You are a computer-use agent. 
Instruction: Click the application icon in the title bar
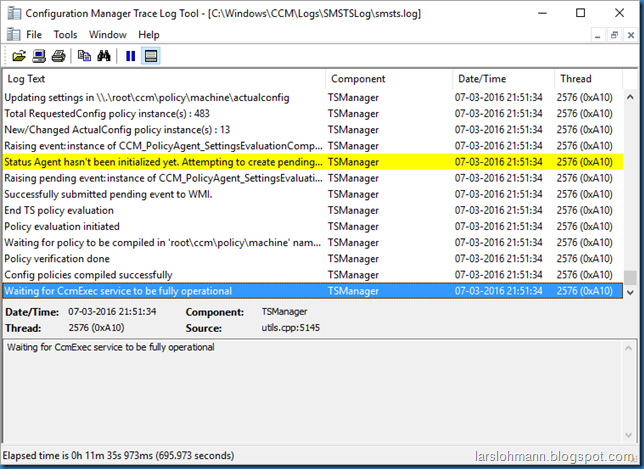14,13
